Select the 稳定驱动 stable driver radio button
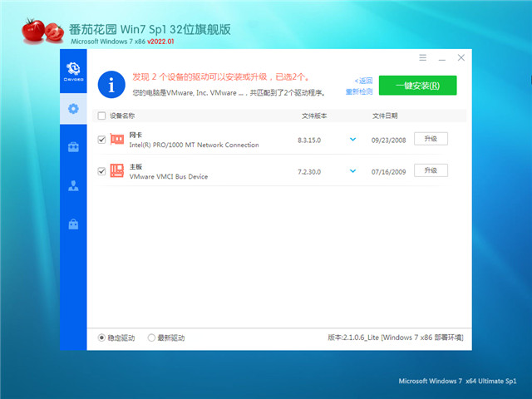Screen dimensions: 532x399 [102, 337]
